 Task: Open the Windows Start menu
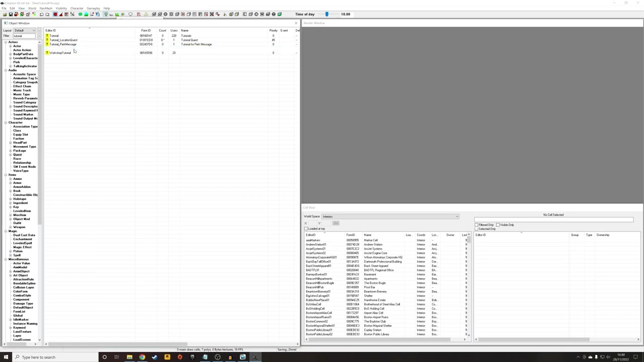click(x=7, y=357)
